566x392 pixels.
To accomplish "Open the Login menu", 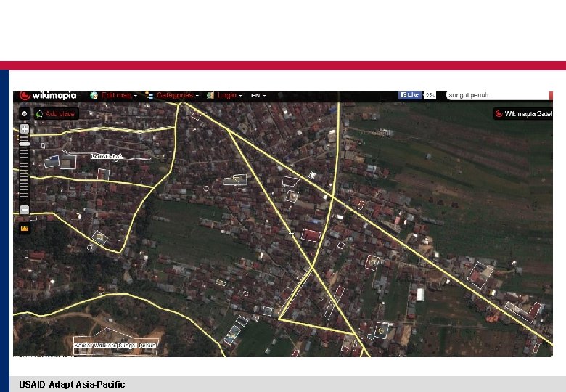I will click(229, 95).
